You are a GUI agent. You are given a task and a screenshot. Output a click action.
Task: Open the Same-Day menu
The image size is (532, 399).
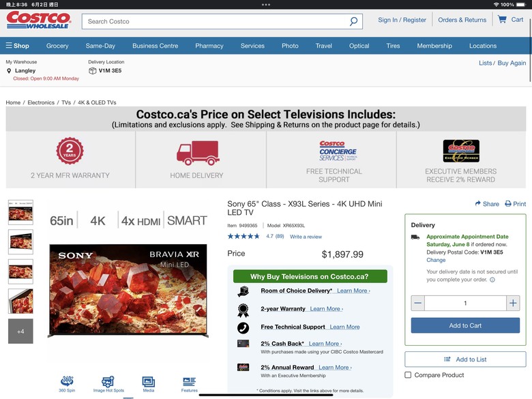(x=100, y=46)
